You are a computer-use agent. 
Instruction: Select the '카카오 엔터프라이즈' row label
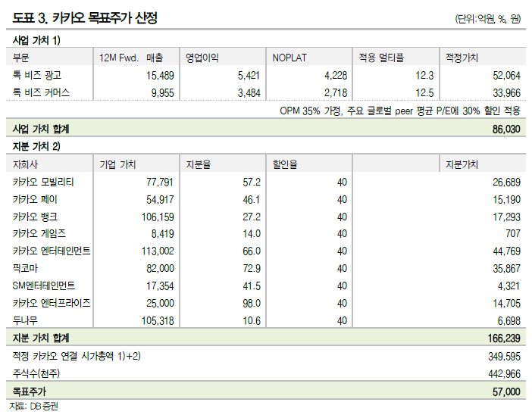(52, 303)
